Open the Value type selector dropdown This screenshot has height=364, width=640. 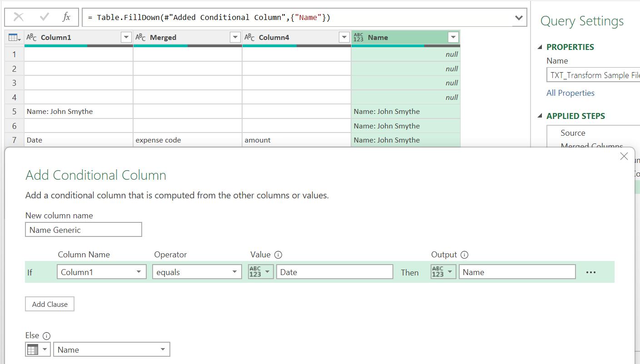click(x=261, y=272)
